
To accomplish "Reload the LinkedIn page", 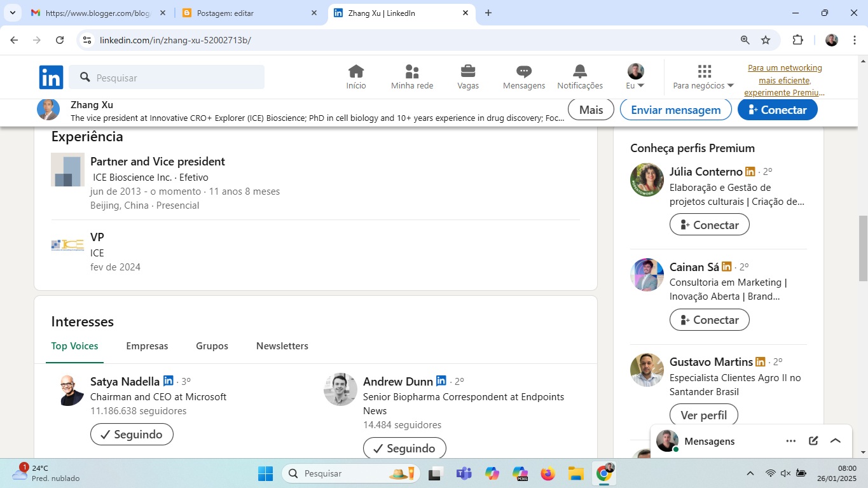I will pos(60,40).
